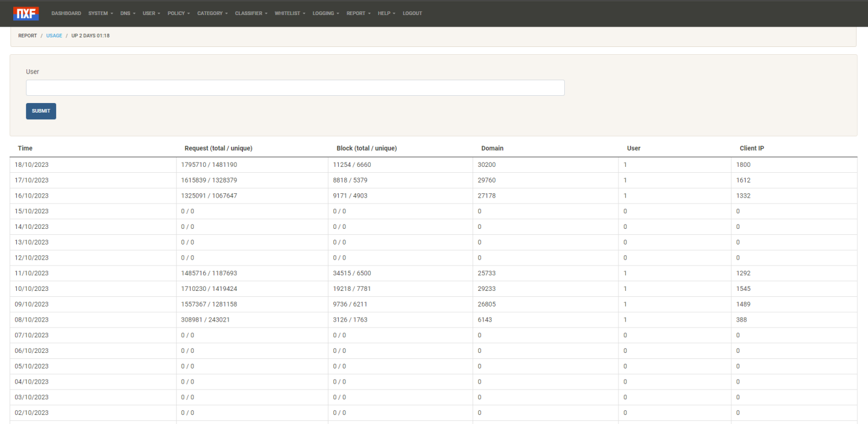Click the Client IP column header
This screenshot has height=424, width=868.
[752, 148]
